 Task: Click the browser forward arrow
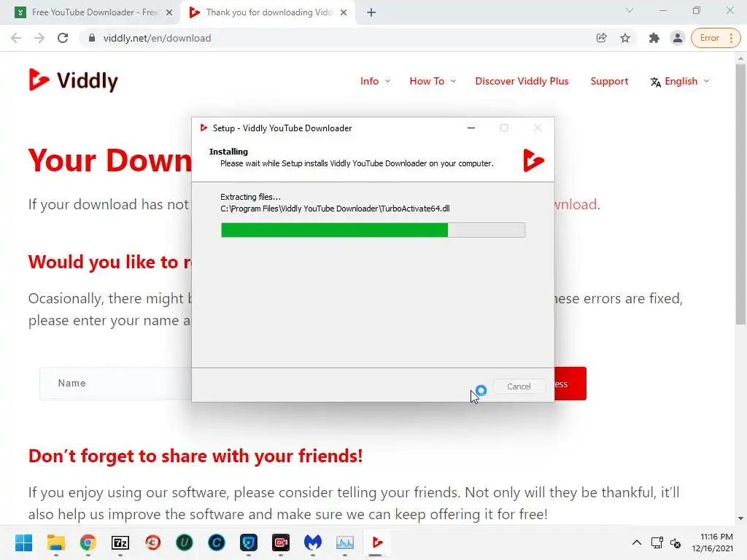(39, 38)
